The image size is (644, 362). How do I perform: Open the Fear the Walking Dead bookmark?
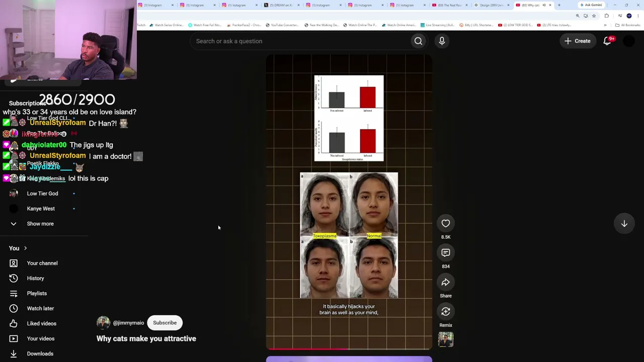click(x=321, y=25)
